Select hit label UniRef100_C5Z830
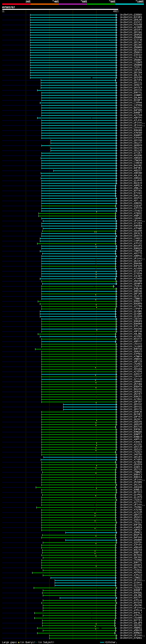This screenshot has height=644, width=146. coord(131,286)
